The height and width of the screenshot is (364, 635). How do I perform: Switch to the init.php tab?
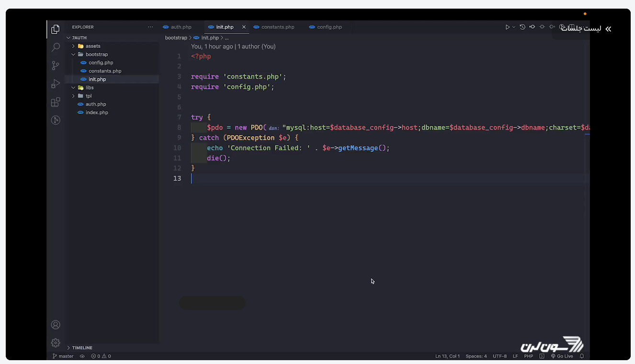tap(225, 27)
